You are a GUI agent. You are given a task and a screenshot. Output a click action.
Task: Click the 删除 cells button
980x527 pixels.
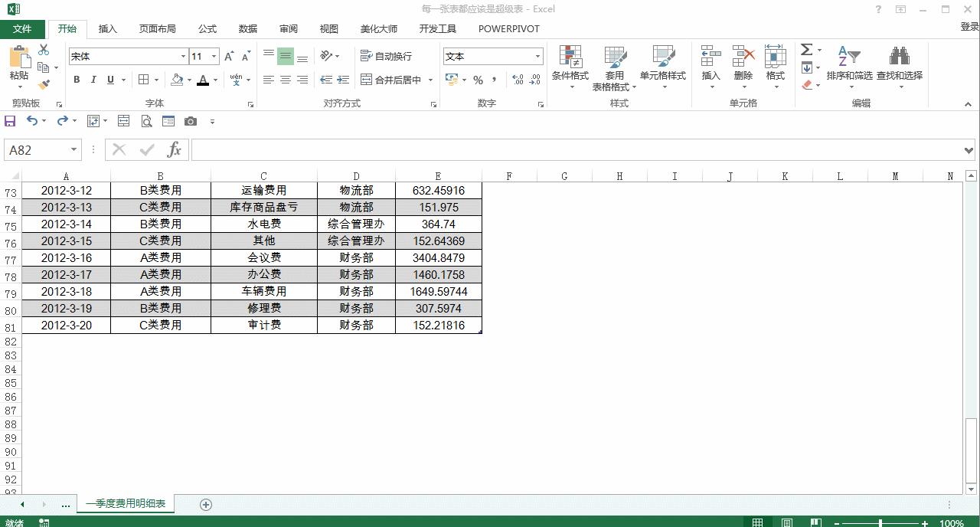pos(743,67)
